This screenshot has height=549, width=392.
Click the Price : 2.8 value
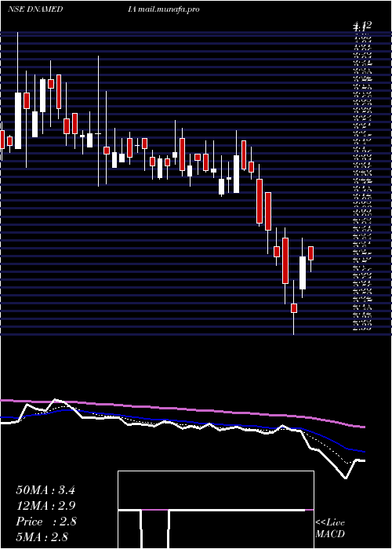tap(46, 522)
